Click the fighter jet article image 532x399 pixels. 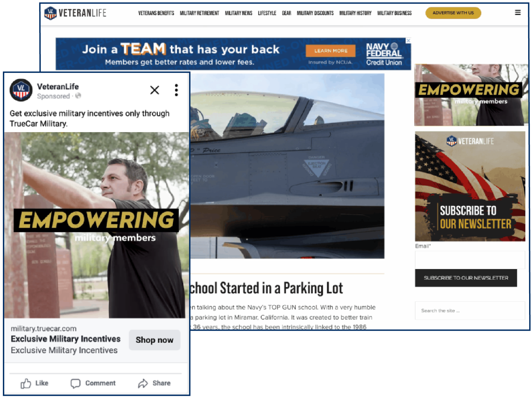287,166
